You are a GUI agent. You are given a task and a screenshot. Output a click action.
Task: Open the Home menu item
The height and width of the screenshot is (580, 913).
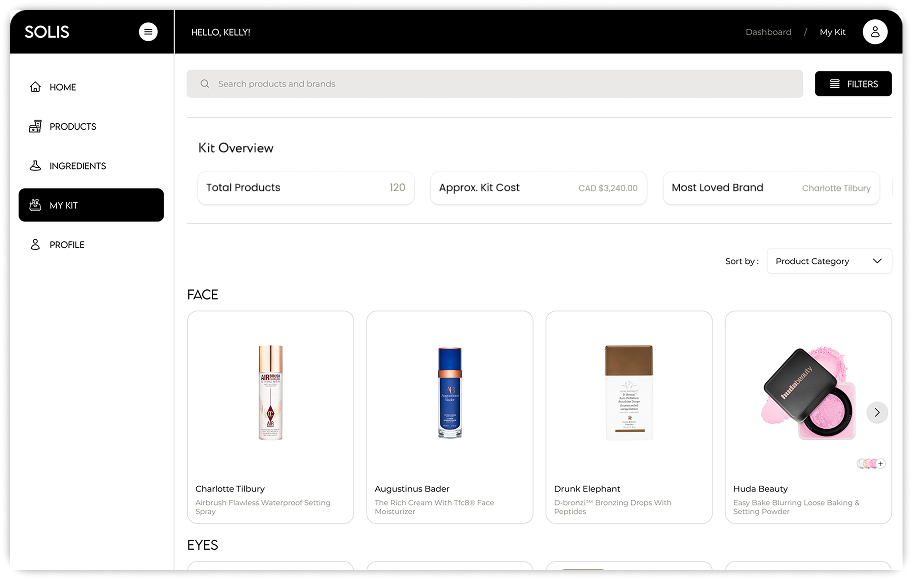(91, 87)
